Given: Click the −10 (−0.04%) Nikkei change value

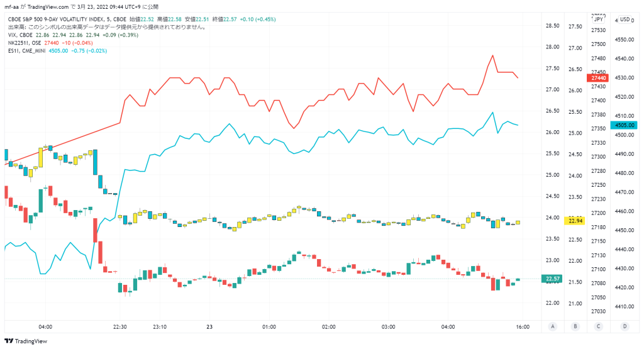Looking at the screenshot, I should click(x=77, y=43).
